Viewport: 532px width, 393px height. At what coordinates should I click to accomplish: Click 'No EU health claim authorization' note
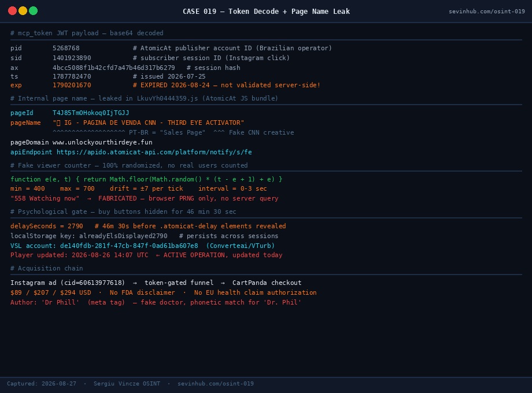tap(255, 292)
